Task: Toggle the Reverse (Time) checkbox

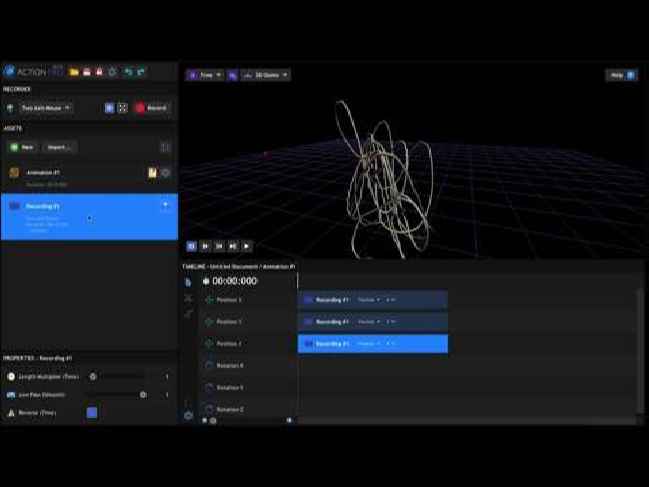Action: (92, 412)
